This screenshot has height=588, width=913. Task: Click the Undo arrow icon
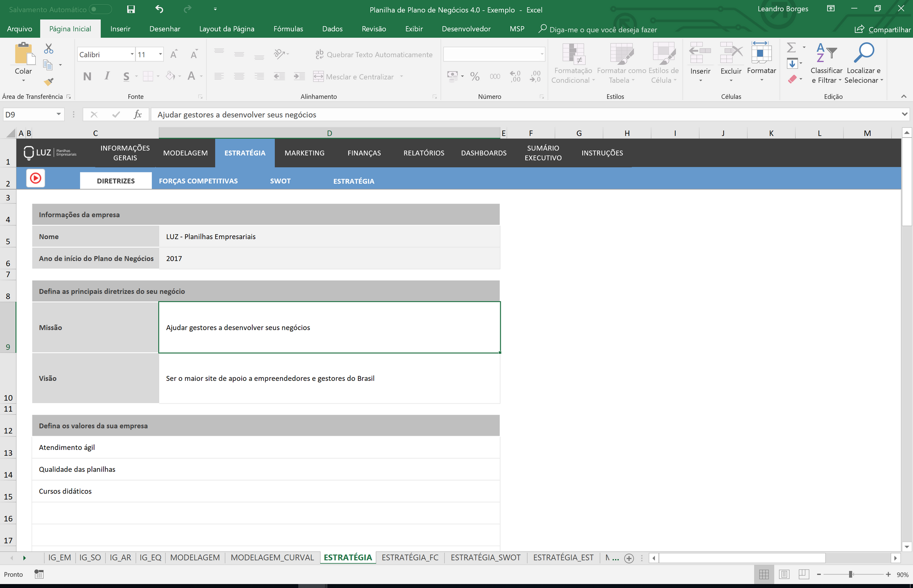tap(159, 9)
